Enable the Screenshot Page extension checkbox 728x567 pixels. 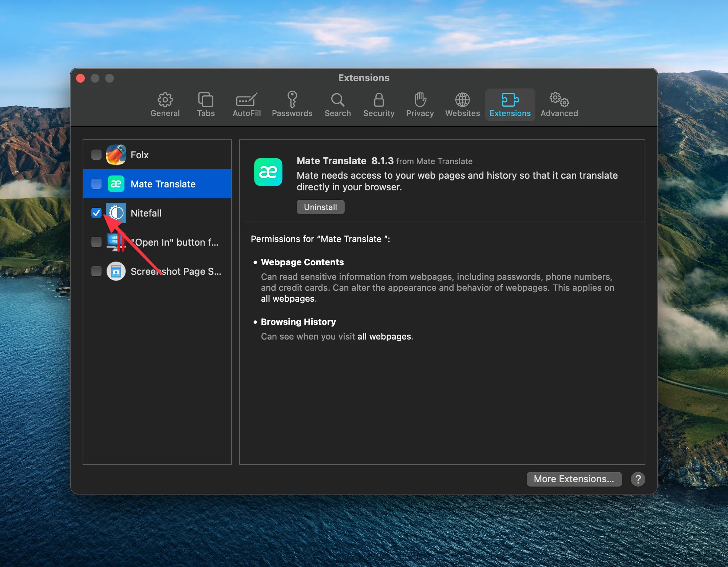(96, 271)
